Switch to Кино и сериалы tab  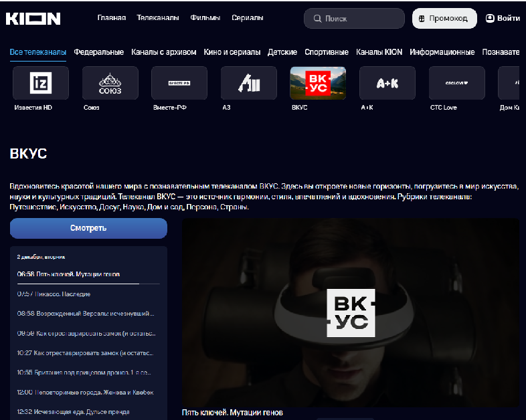click(232, 52)
